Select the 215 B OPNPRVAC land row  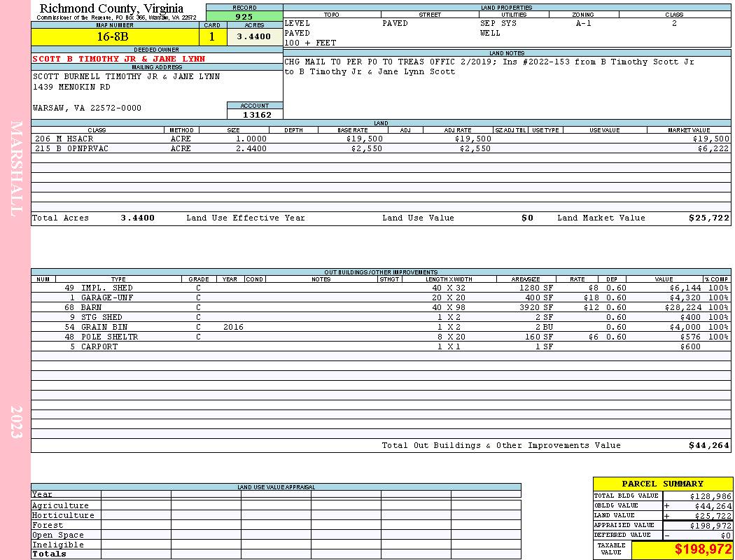click(381, 148)
